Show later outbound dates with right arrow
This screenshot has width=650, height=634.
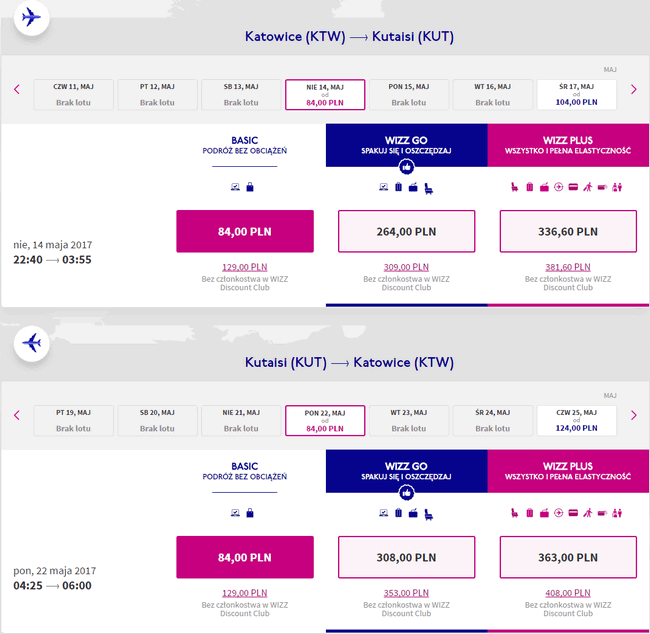(633, 89)
